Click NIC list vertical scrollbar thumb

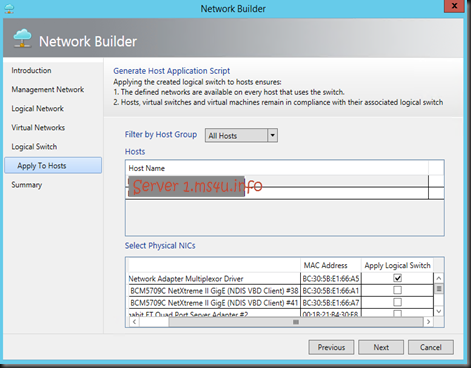point(439,289)
